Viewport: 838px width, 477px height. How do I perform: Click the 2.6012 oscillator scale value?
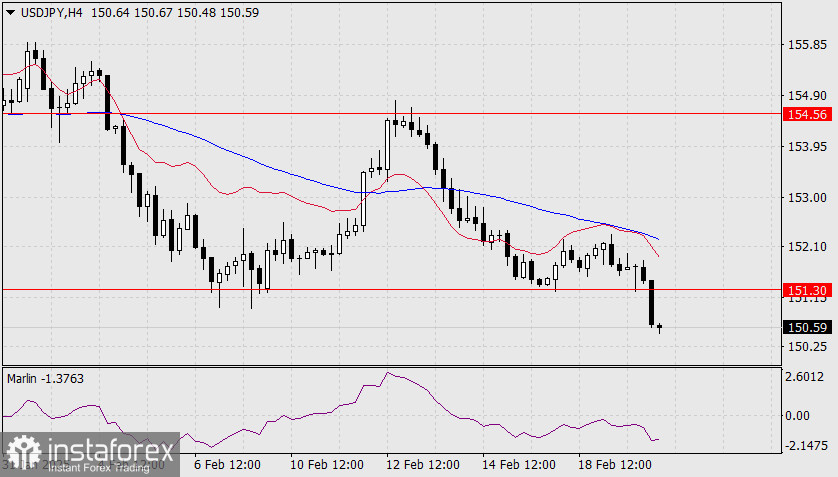[x=804, y=377]
